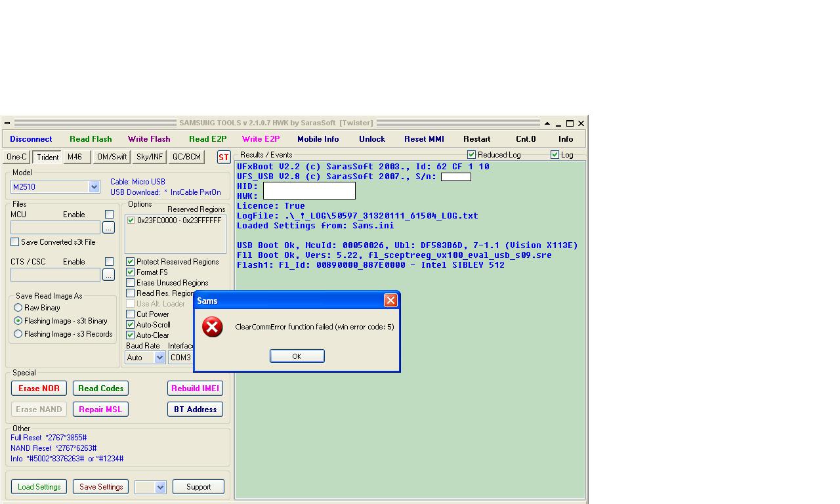Image resolution: width=840 pixels, height=504 pixels.
Task: Click Read Flash
Action: click(91, 139)
